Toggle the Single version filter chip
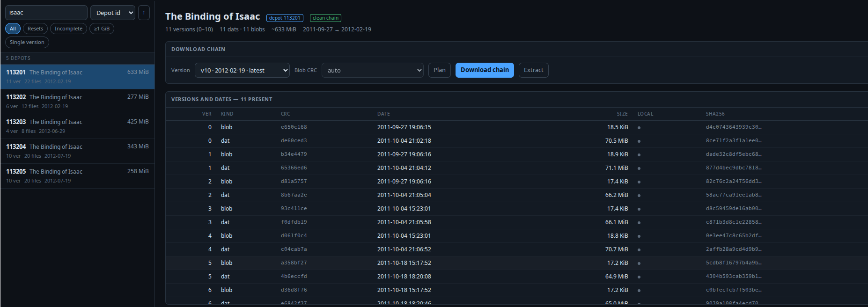This screenshot has height=307, width=868. 27,42
